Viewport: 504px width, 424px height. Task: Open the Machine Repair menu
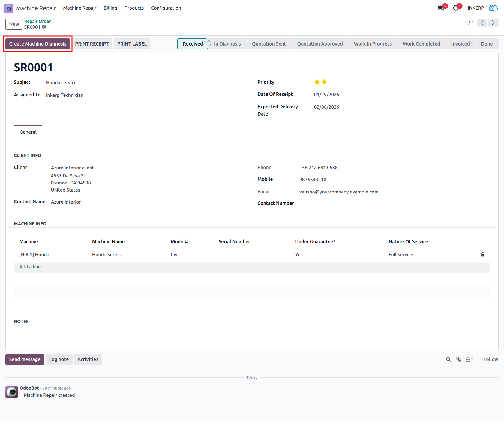(x=80, y=8)
